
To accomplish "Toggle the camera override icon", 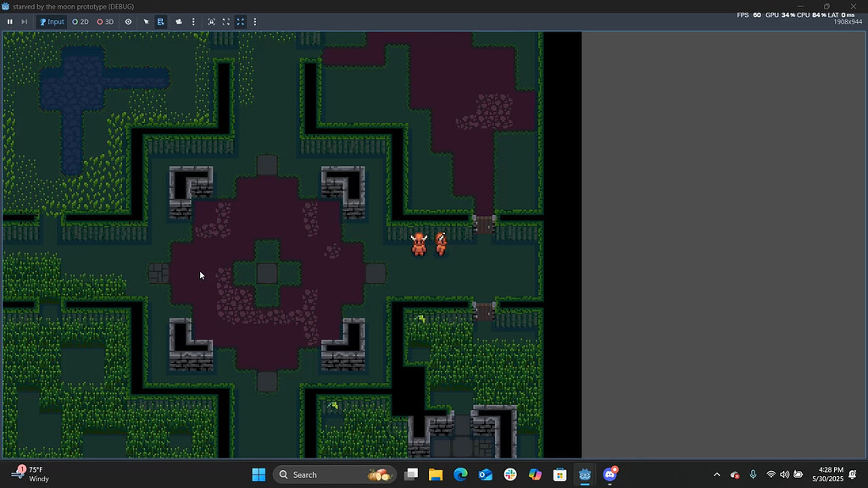I will point(179,21).
